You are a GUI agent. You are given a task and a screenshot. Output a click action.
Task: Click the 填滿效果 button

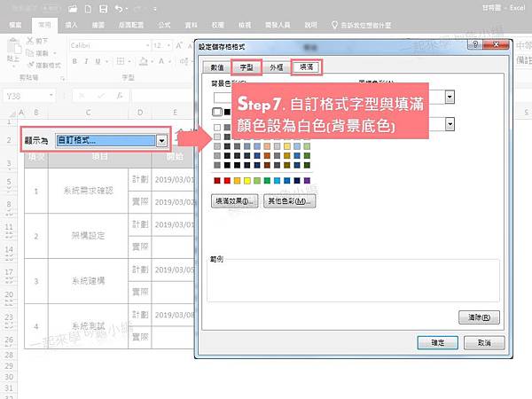coord(234,201)
